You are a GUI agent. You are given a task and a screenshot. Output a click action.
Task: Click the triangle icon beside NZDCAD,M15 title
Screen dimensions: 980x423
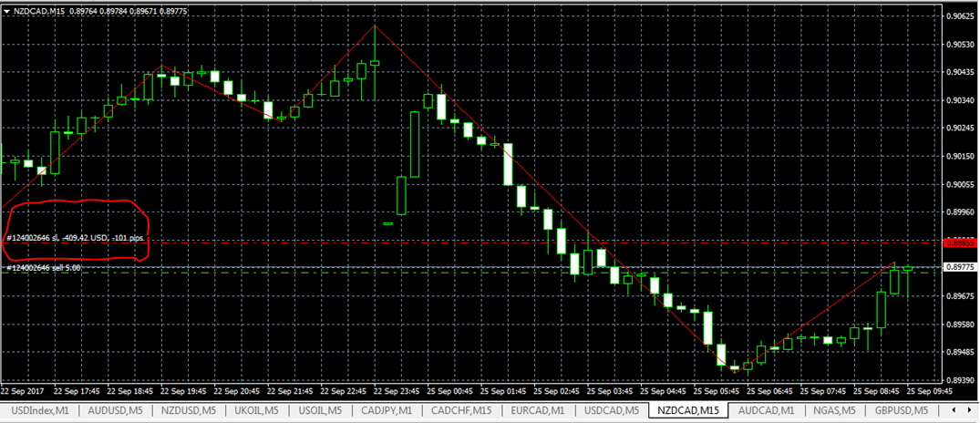point(6,11)
